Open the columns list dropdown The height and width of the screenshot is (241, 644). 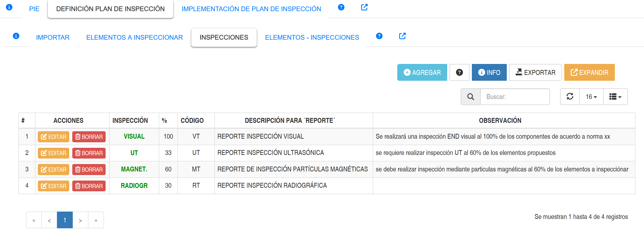pos(615,97)
